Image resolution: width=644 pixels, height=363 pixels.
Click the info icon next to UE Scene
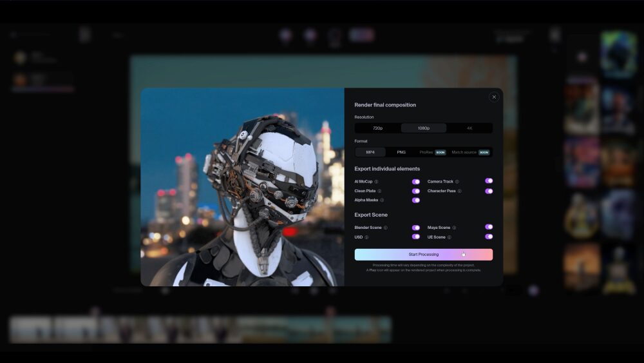click(450, 237)
